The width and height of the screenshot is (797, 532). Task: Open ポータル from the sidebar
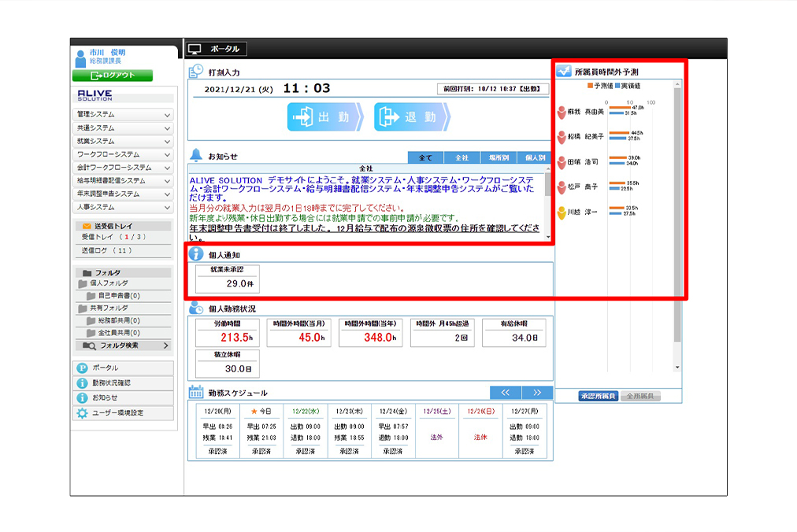(123, 368)
